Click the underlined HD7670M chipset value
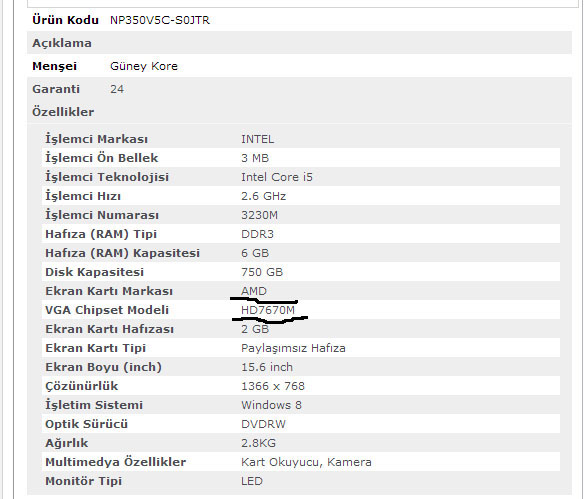Viewport: 585px width, 499px height. (x=268, y=310)
